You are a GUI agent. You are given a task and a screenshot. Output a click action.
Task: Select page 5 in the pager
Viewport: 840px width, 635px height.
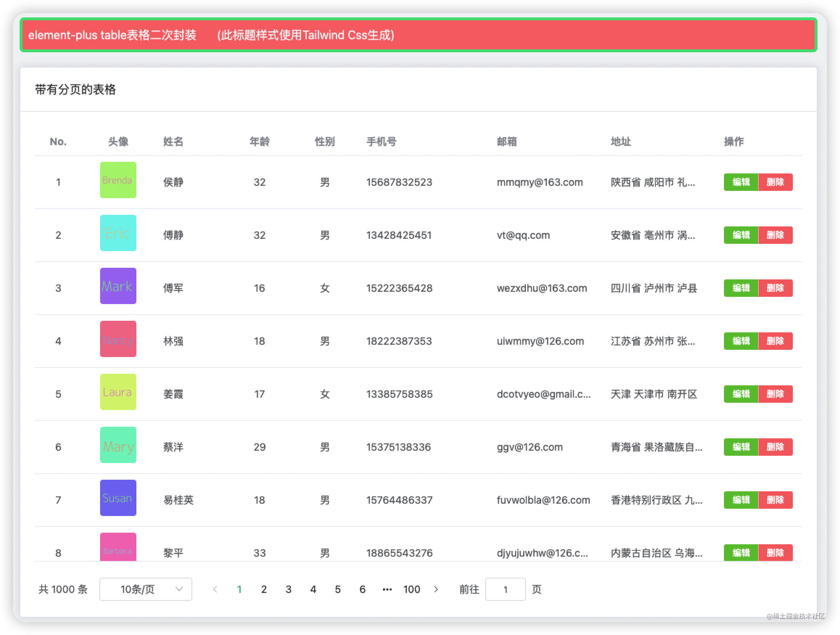338,589
